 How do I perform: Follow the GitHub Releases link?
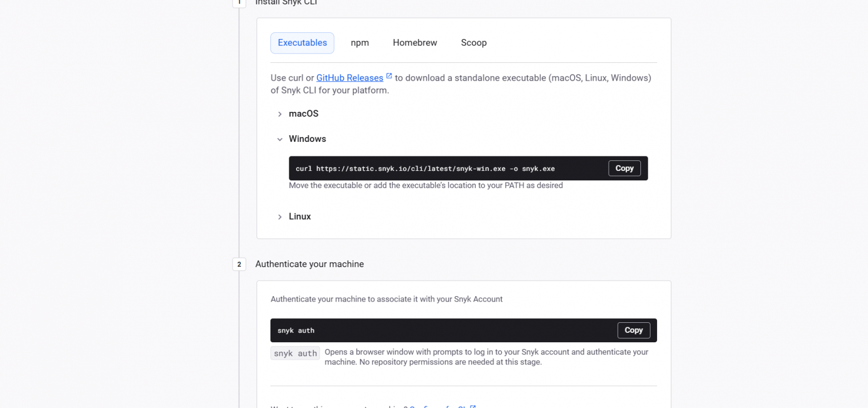[349, 78]
